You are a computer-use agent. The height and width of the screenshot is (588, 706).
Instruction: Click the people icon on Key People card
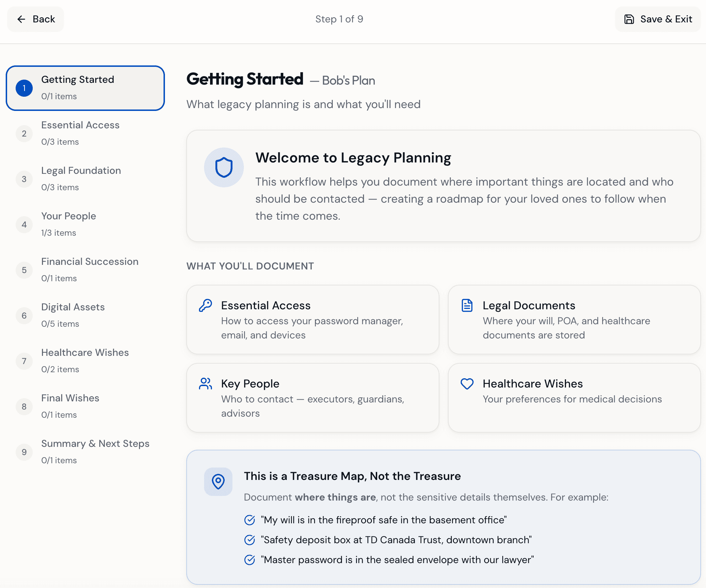coord(205,384)
